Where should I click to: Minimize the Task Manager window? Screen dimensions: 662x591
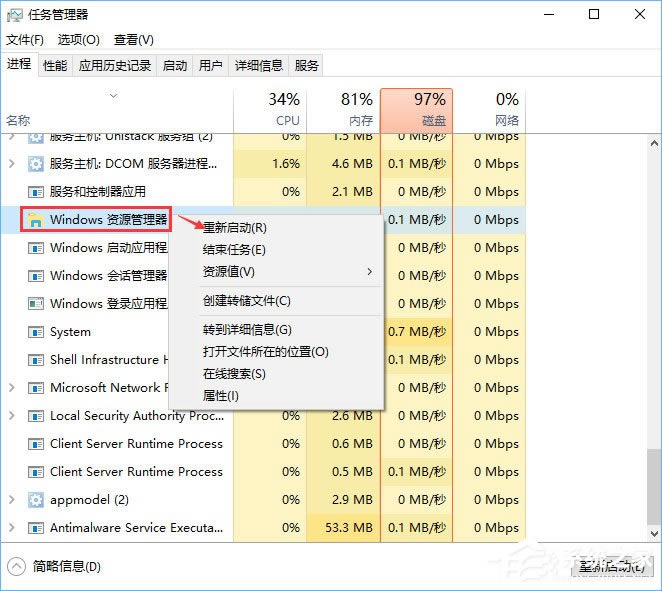(549, 14)
